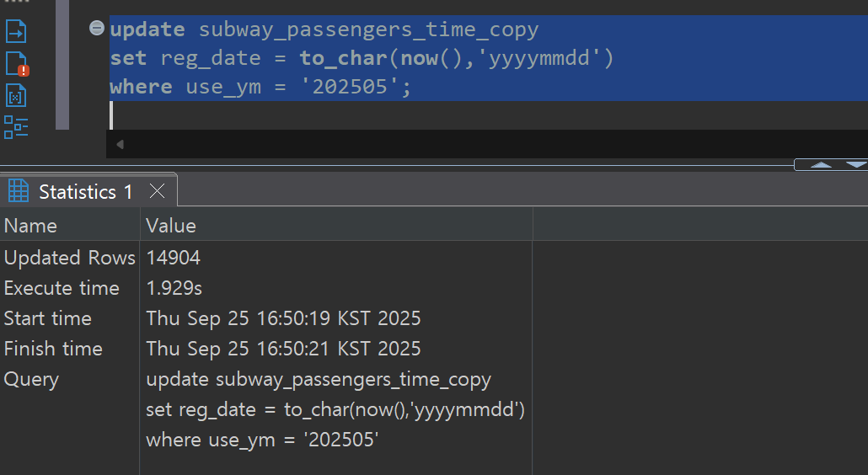This screenshot has height=475, width=868.
Task: Click the Start time value cell
Action: click(x=283, y=318)
